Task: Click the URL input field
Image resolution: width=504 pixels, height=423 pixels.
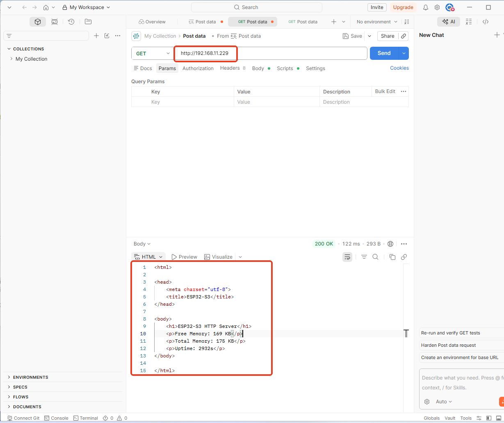Action: [271, 53]
